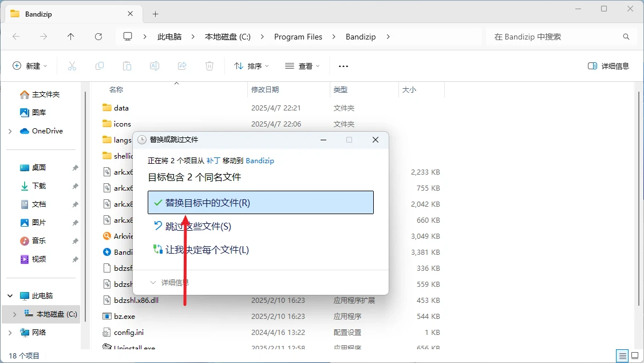644x363 pixels.
Task: Click the Delete trash icon
Action: click(210, 66)
